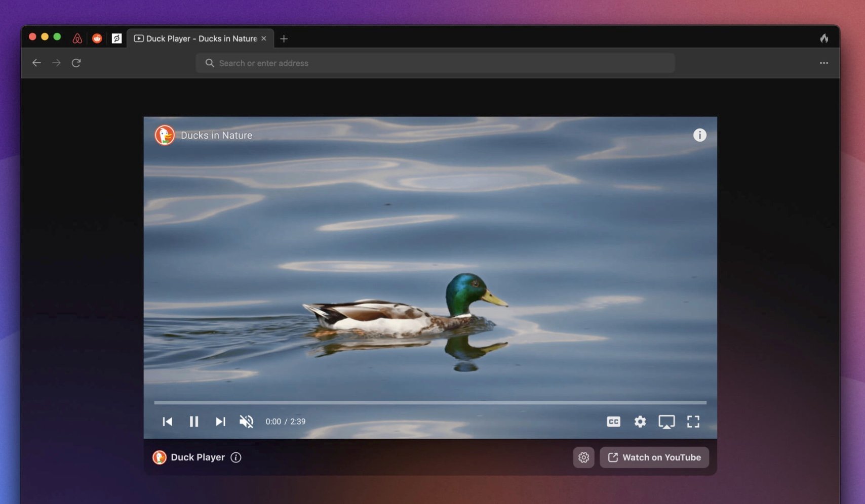Open the Airbnb pinned tab
The image size is (865, 504).
(77, 38)
